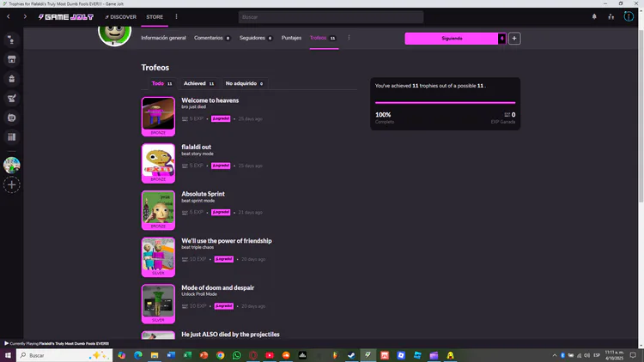Viewport: 644px width, 362px height.
Task: Click the Currently Playing status bar entry
Action: point(57,343)
